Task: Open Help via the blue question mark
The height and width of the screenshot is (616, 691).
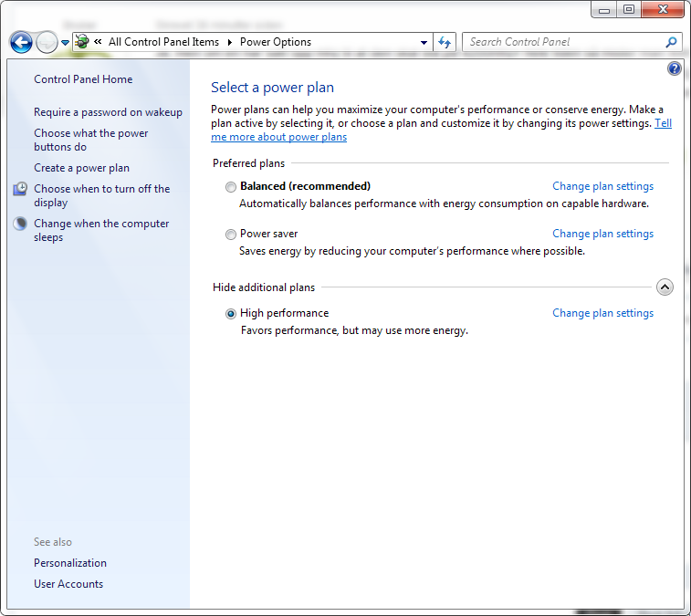Action: click(675, 68)
